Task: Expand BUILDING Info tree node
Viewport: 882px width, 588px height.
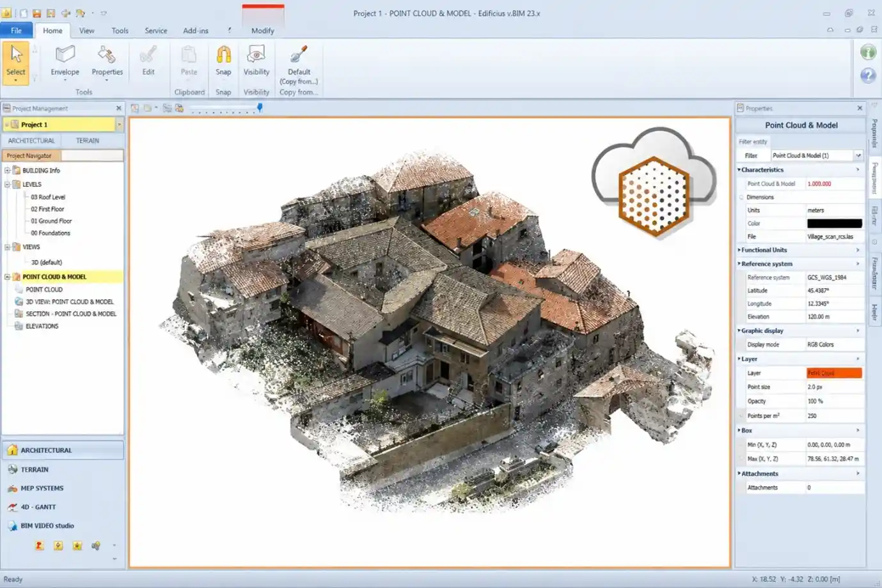Action: click(x=7, y=171)
